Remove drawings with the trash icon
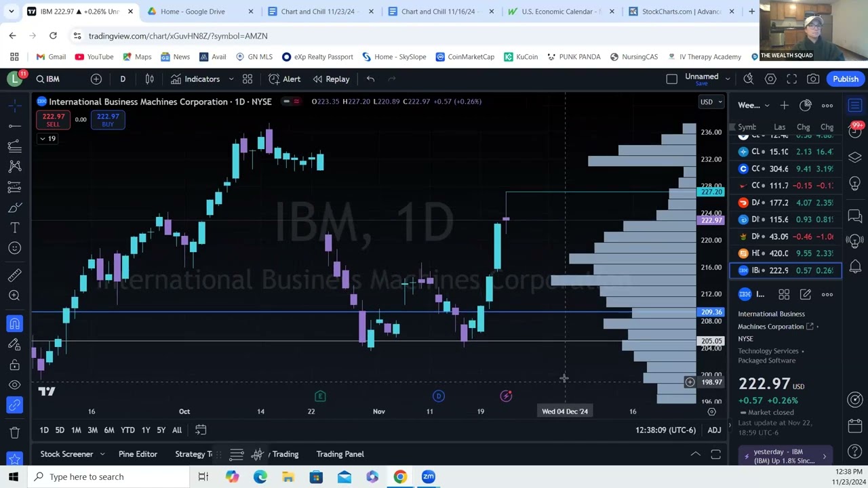 (14, 432)
